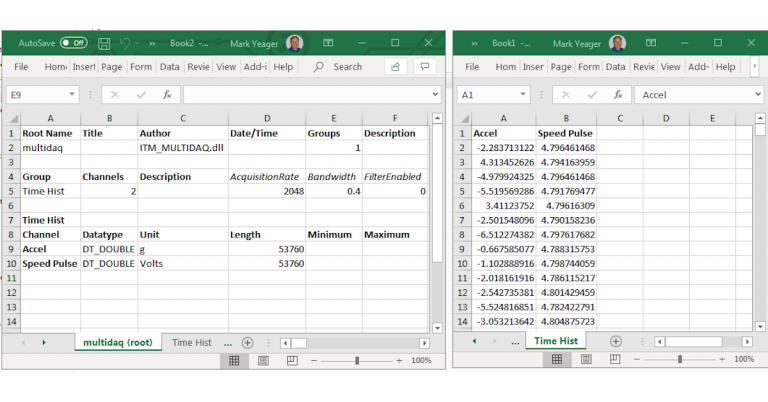Click Comments icon in Book2 ribbon
Image resolution: width=768 pixels, height=402 pixels.
(425, 67)
